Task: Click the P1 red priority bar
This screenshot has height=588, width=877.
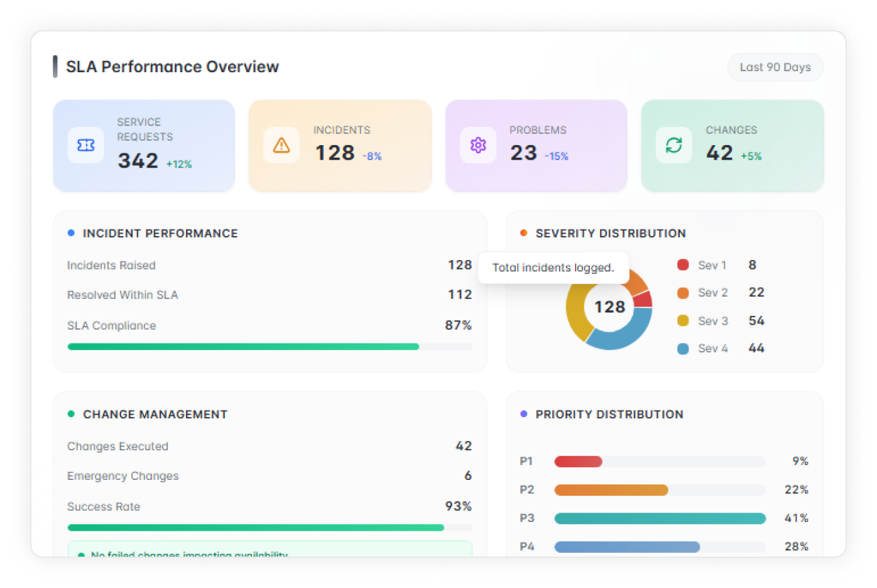Action: (x=578, y=462)
